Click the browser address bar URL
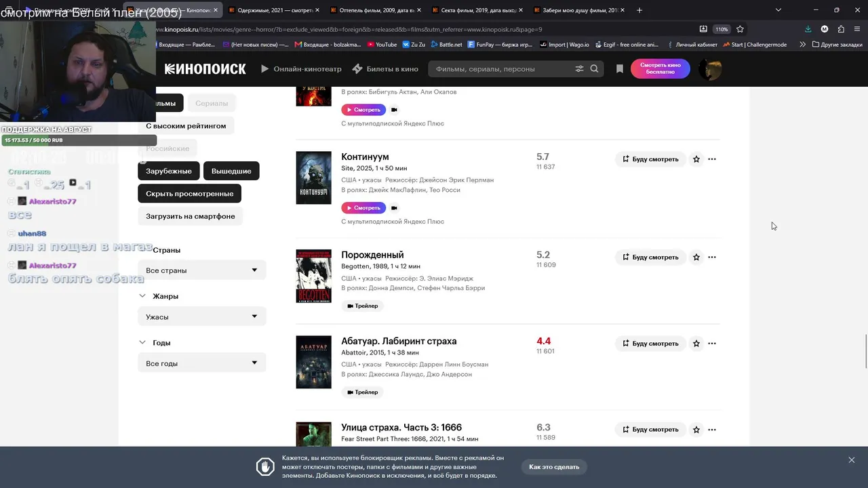Screen dimensions: 868x488 (349, 29)
